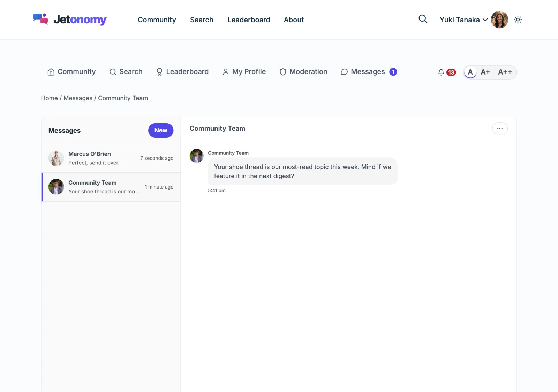Expand the Yuki Tanaka user dropdown
This screenshot has height=392, width=558.
point(463,20)
